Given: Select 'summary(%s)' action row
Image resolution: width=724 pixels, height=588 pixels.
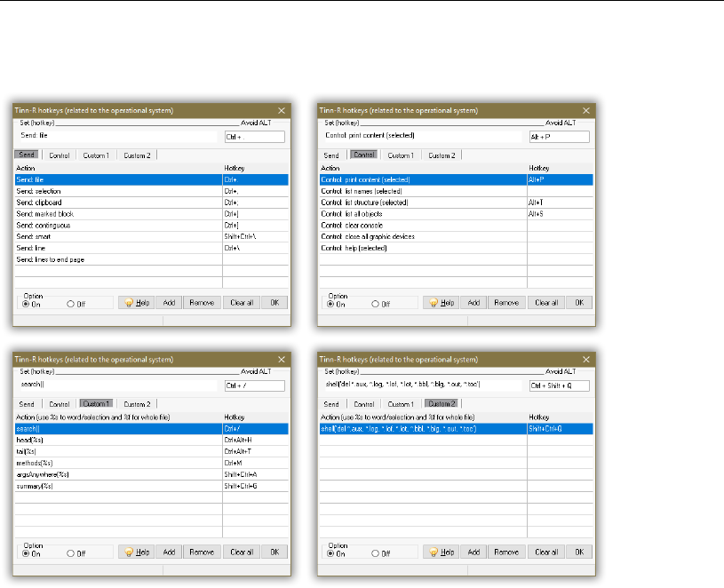Looking at the screenshot, I should coord(151,486).
